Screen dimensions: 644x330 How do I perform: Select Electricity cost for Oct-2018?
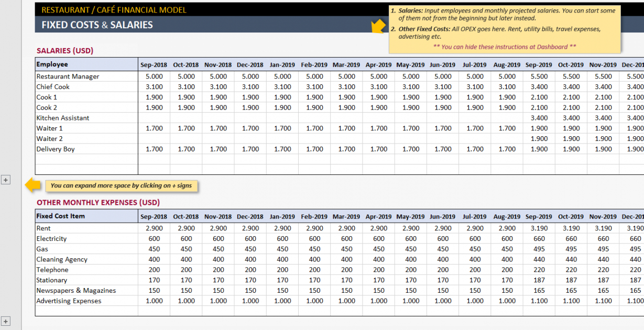click(186, 239)
